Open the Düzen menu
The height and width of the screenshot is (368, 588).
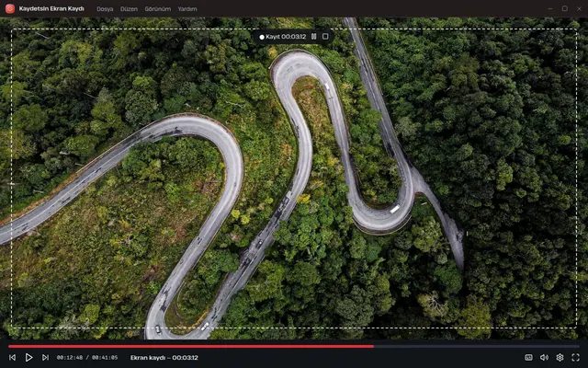(x=129, y=9)
